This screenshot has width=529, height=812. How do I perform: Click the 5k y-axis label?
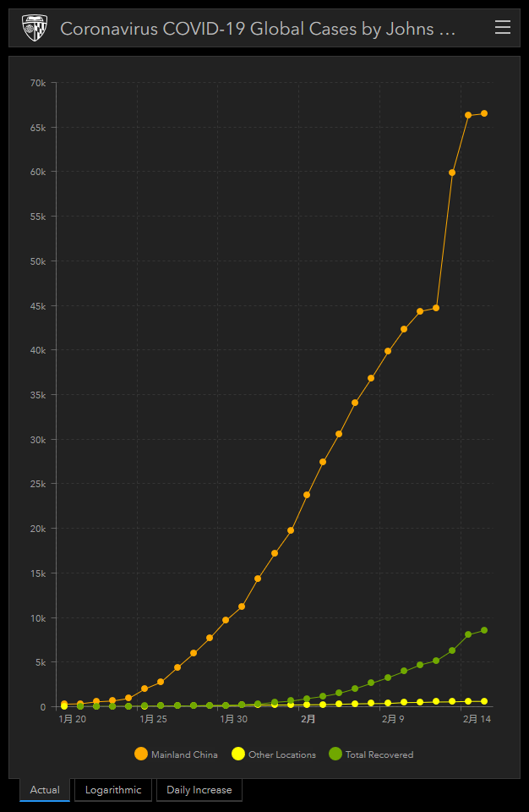click(x=41, y=662)
